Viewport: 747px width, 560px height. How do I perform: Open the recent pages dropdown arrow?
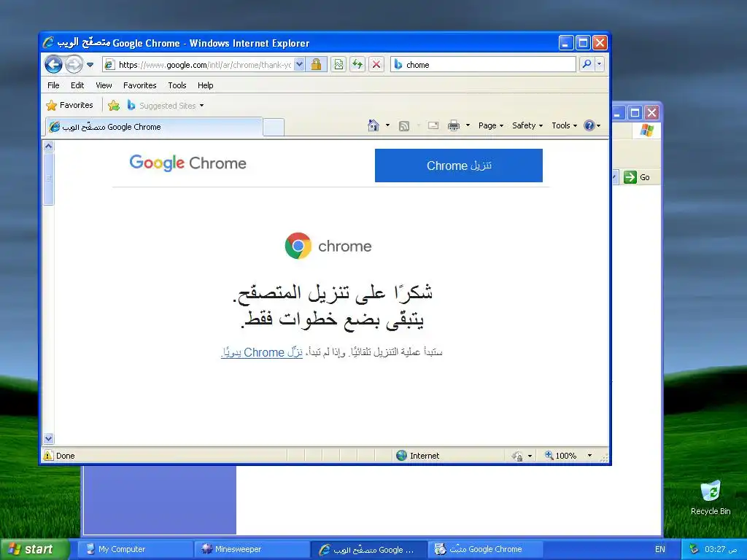tap(90, 65)
